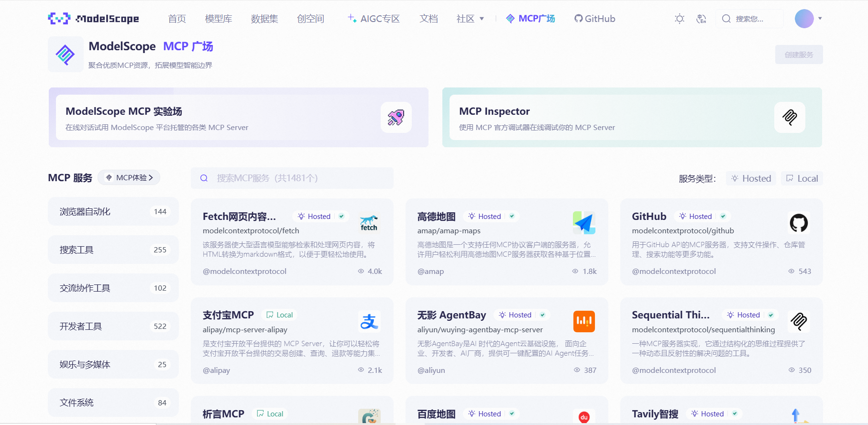Click the fetch dog logo icon

369,223
